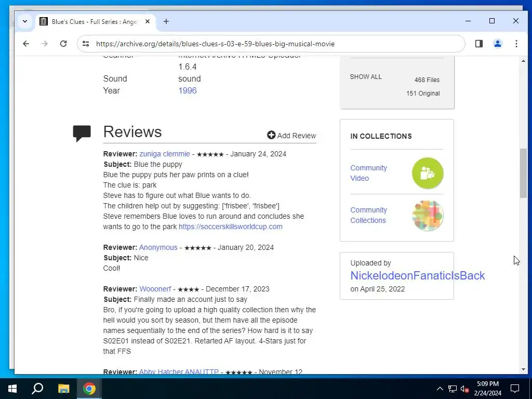Open soccerskillsworldcup.com link in review
Screen dimensions: 532x399
click(x=230, y=227)
